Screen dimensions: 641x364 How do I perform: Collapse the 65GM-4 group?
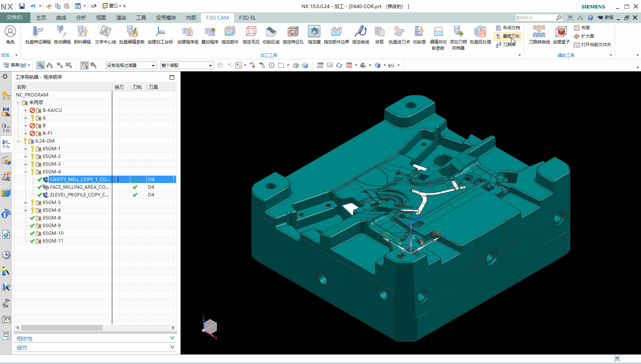pos(26,172)
